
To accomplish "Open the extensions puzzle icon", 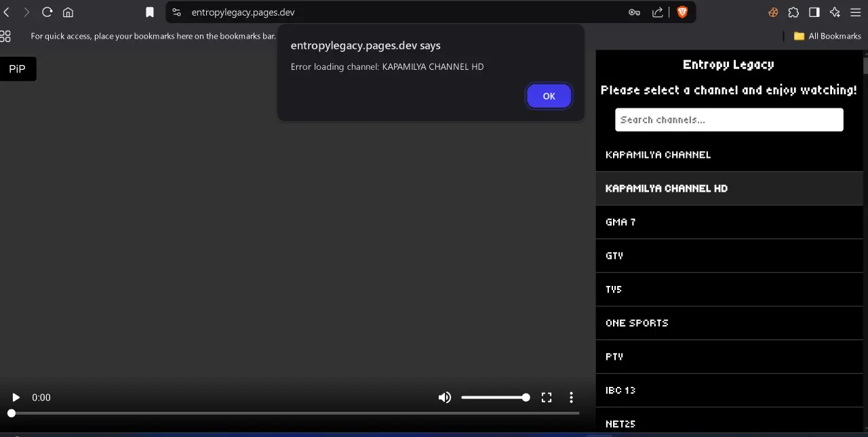I will click(793, 12).
